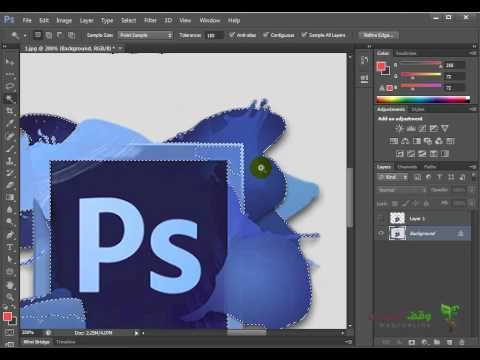Select the Eraser tool

tap(9, 185)
